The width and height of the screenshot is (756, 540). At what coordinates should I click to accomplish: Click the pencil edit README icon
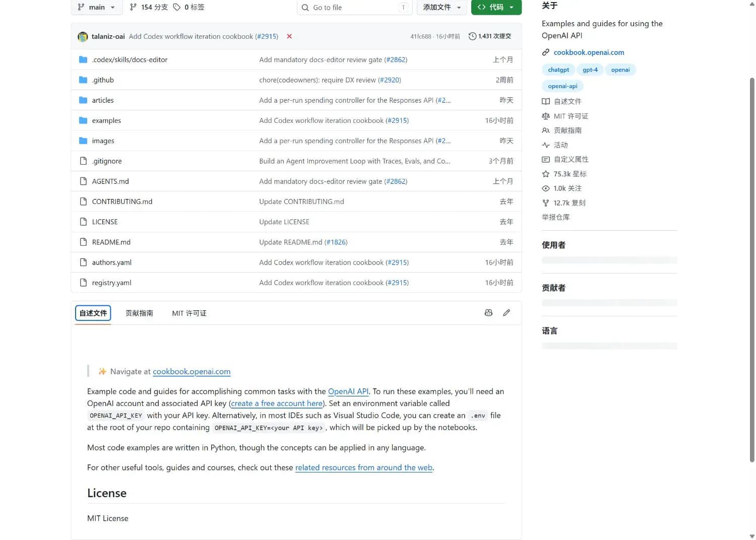click(x=507, y=313)
